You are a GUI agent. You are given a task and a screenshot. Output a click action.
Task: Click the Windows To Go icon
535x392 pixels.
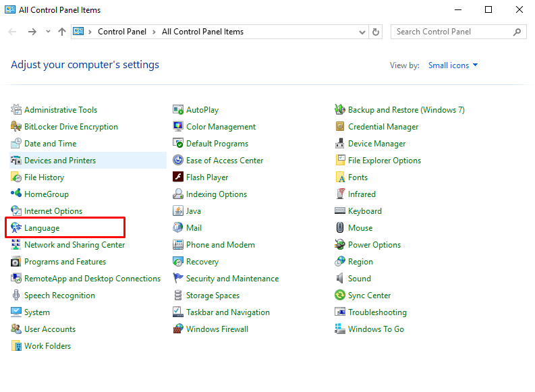tap(340, 329)
